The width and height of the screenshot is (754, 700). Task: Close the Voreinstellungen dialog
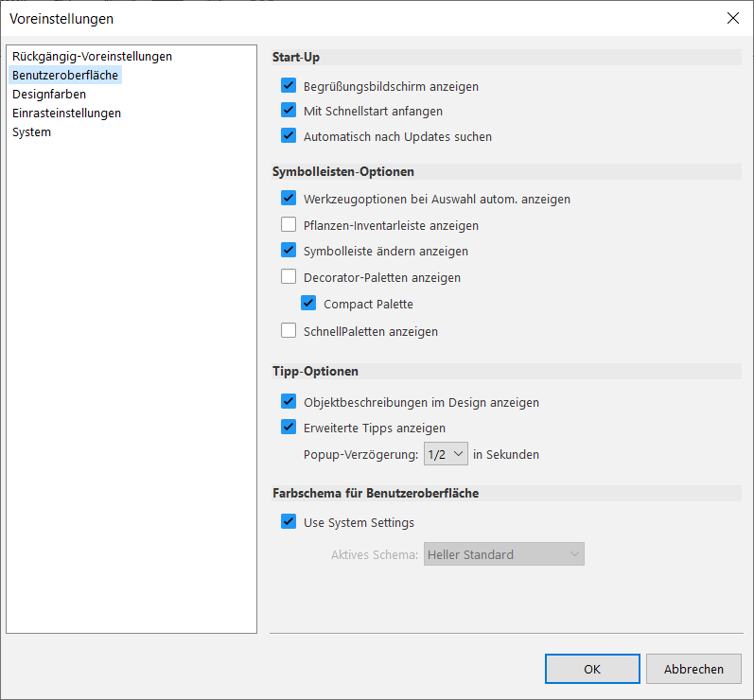pyautogui.click(x=733, y=18)
